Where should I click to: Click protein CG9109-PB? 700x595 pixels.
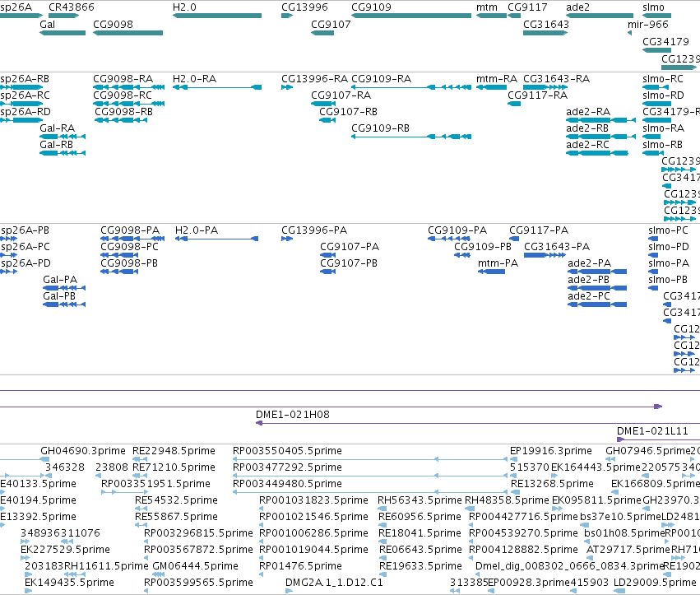(462, 255)
